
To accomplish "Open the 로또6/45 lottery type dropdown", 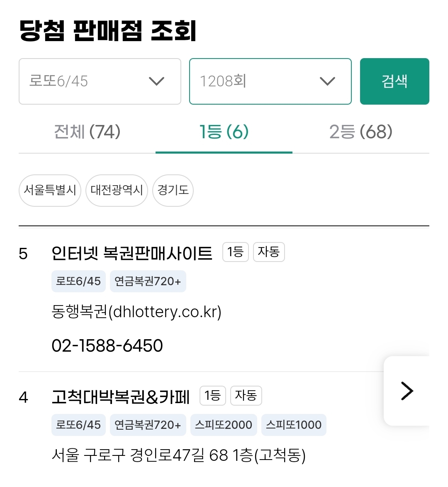I will (x=100, y=81).
